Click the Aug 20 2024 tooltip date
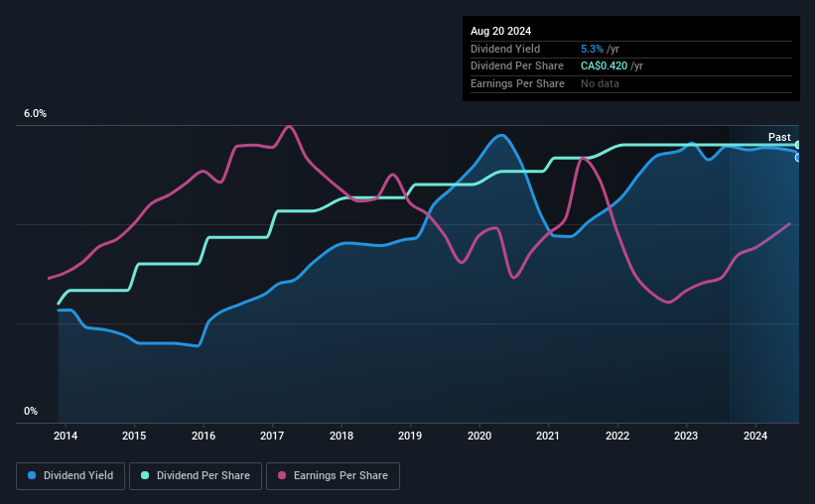This screenshot has width=815, height=504. (x=500, y=31)
